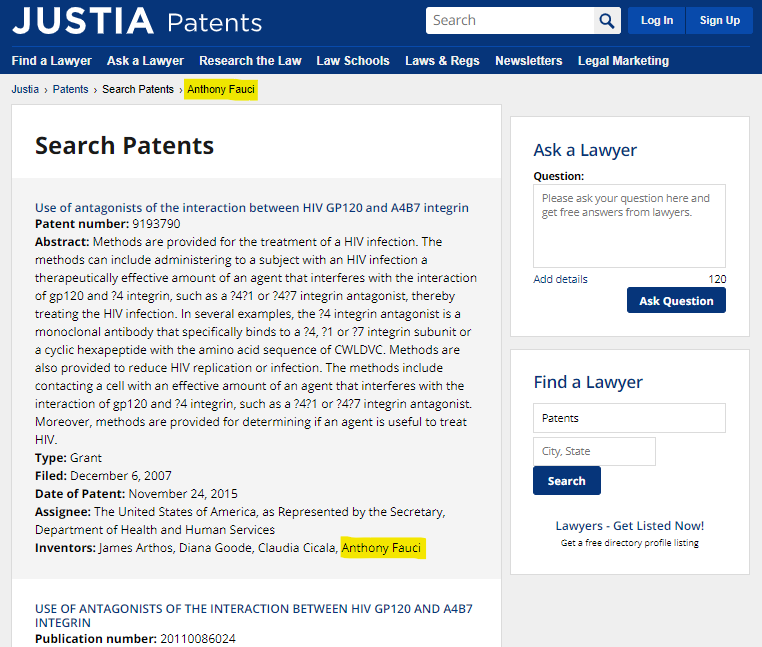The width and height of the screenshot is (762, 647).
Task: Open Lawyers - Get Listed Now link
Action: (x=630, y=526)
